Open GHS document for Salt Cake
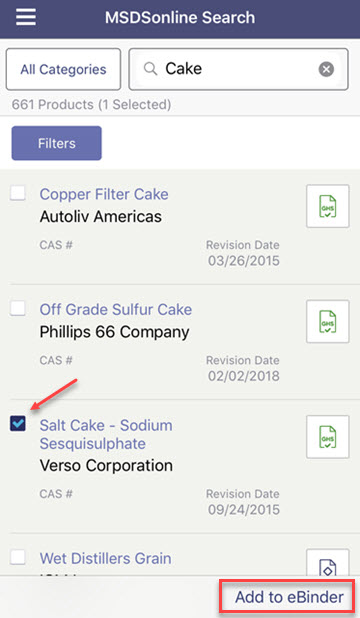 (x=328, y=437)
